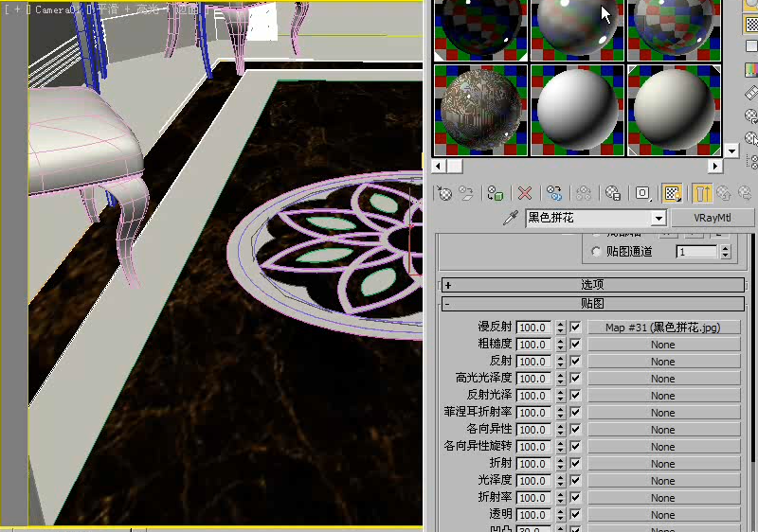
Task: Click the VRayMtl material type button
Action: (713, 218)
